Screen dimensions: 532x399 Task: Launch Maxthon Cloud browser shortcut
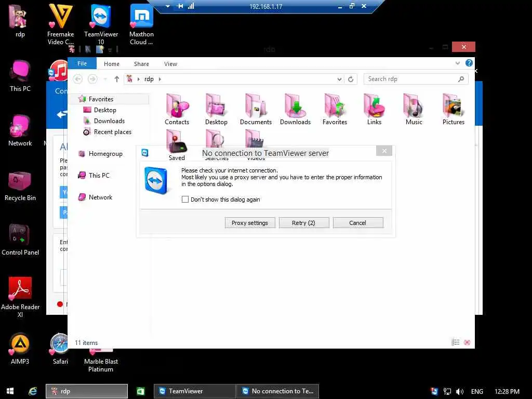tap(141, 24)
